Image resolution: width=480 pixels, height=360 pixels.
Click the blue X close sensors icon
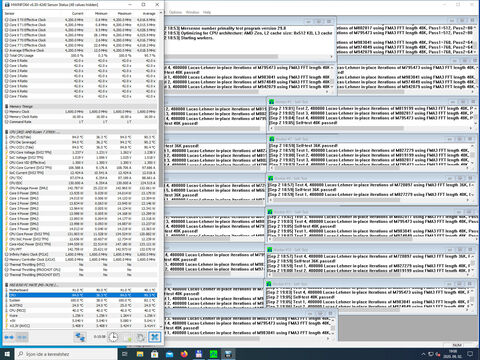pyautogui.click(x=154, y=337)
